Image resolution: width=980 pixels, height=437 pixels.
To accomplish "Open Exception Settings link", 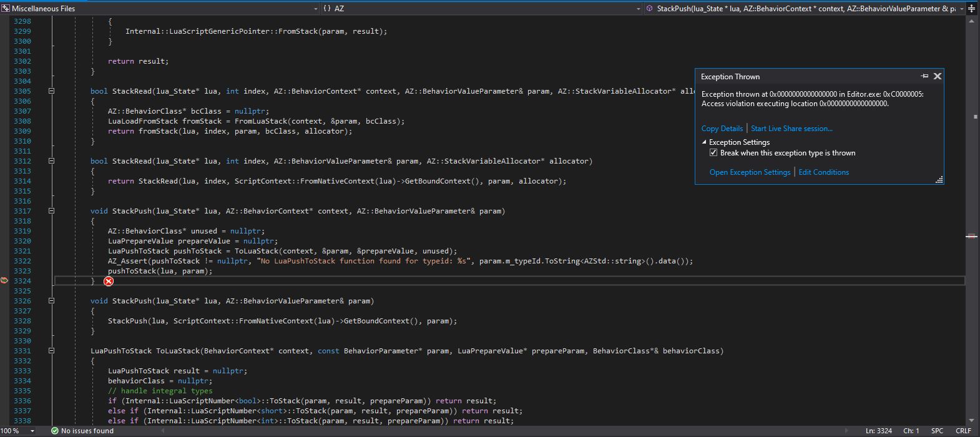I will (750, 172).
